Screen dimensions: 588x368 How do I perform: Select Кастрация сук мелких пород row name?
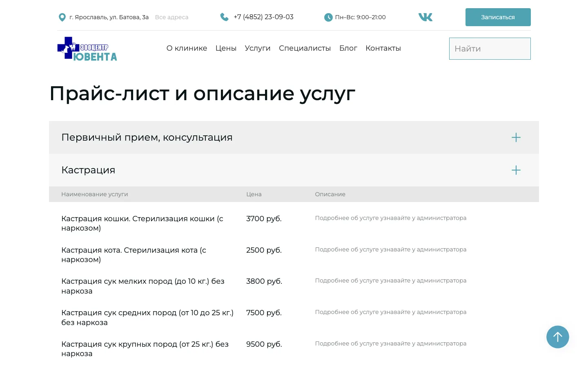(143, 286)
